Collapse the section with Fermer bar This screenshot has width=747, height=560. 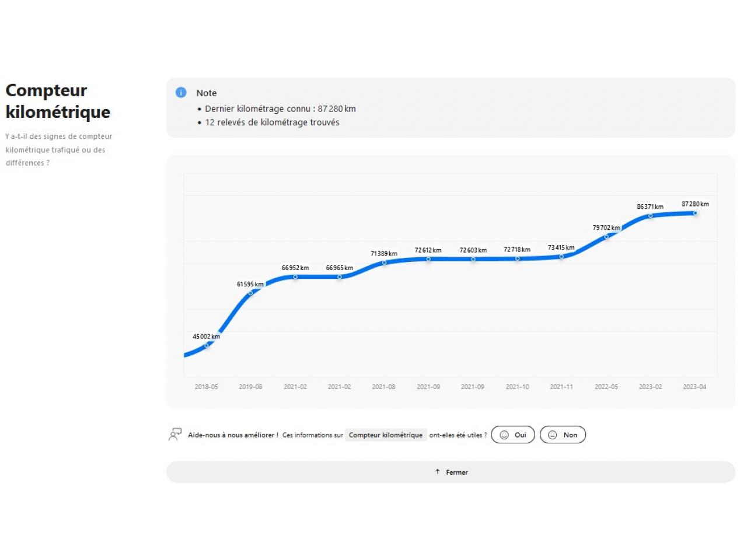451,472
